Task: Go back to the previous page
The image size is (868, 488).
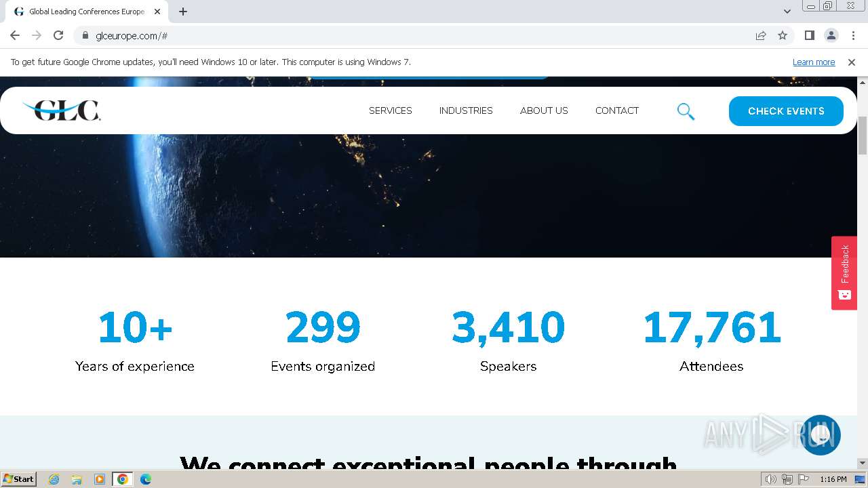Action: coord(15,35)
